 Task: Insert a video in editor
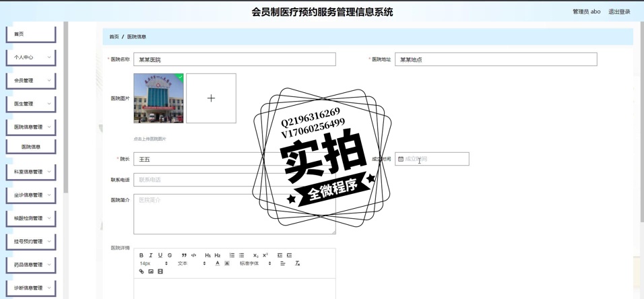tap(160, 271)
